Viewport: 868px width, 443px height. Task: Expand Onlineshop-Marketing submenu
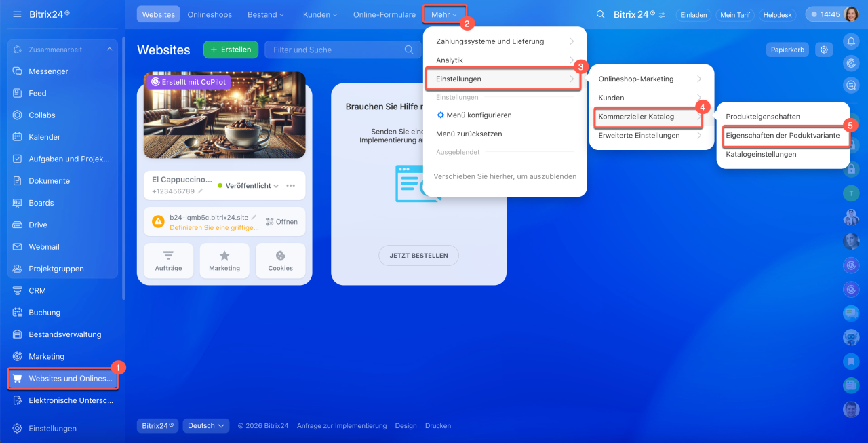pyautogui.click(x=651, y=79)
